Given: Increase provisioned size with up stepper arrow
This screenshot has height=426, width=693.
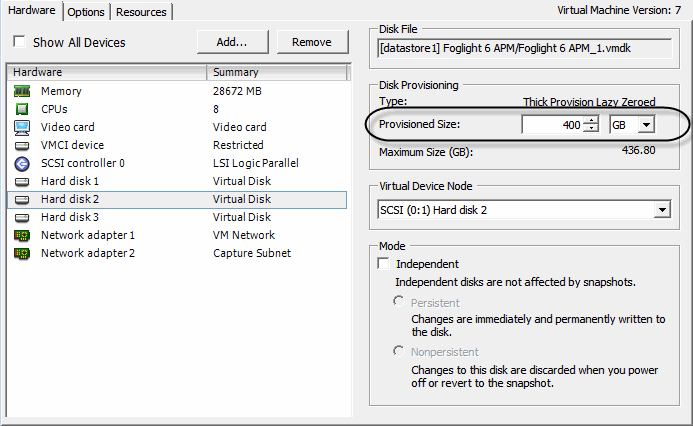Looking at the screenshot, I should pyautogui.click(x=592, y=120).
